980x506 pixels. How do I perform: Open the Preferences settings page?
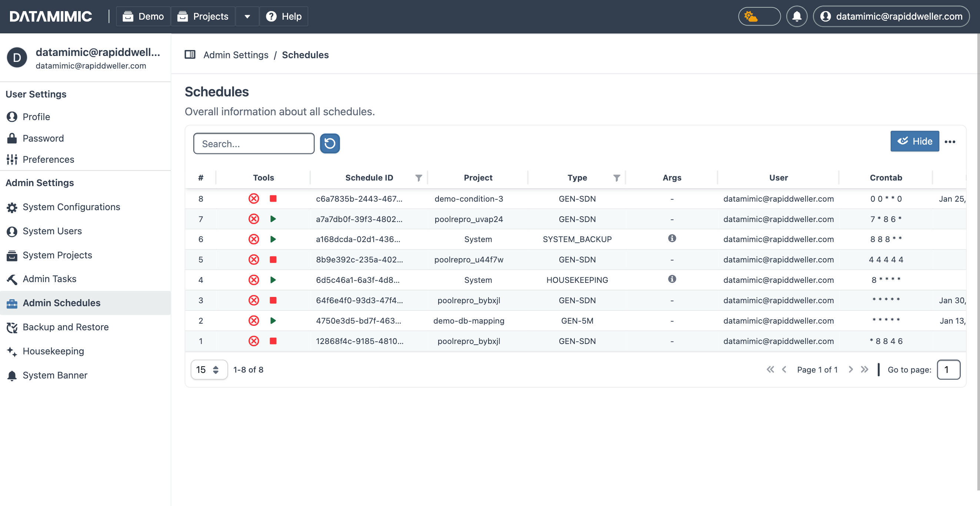(48, 159)
